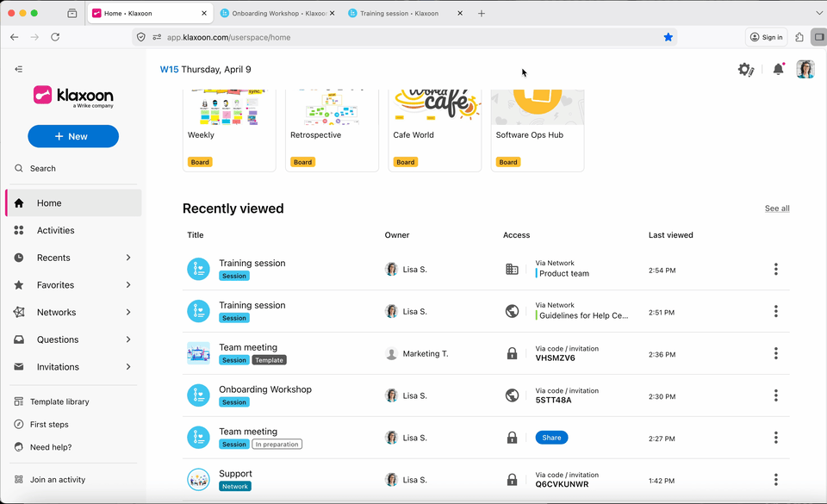This screenshot has height=504, width=827.
Task: Click the Search magnifier in sidebar
Action: (x=18, y=168)
